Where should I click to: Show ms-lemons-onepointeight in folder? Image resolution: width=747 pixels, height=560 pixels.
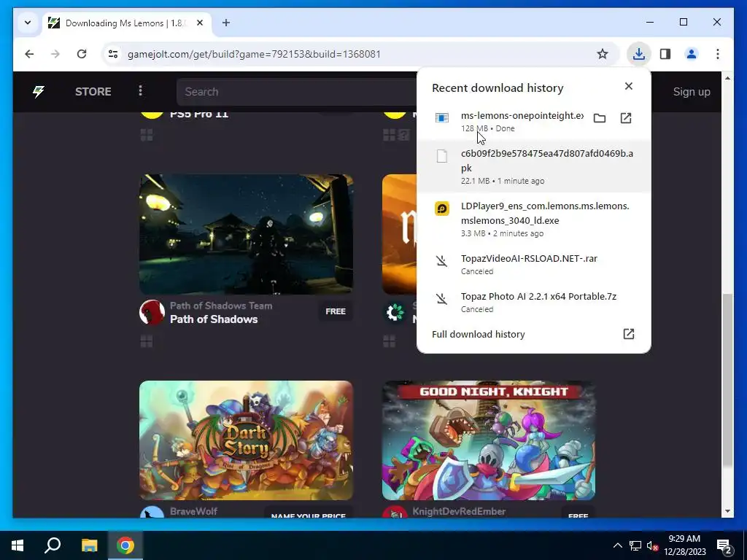(x=600, y=118)
